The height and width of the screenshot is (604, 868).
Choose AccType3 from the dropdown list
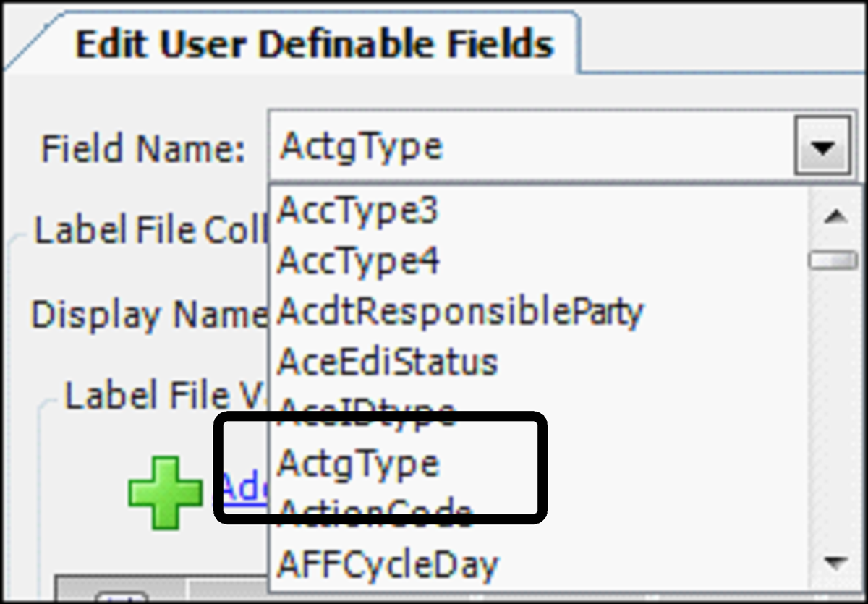(358, 210)
